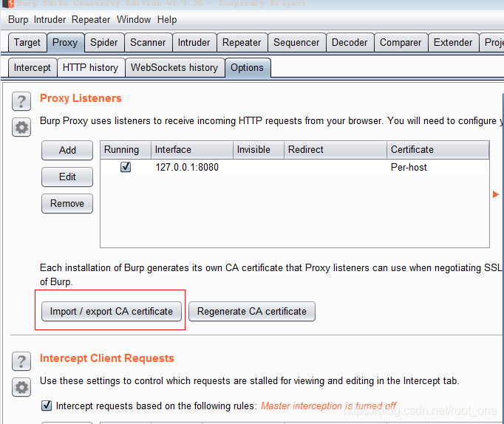Click the Intercept Client Requests heading
Image resolution: width=504 pixels, height=424 pixels.
click(106, 358)
